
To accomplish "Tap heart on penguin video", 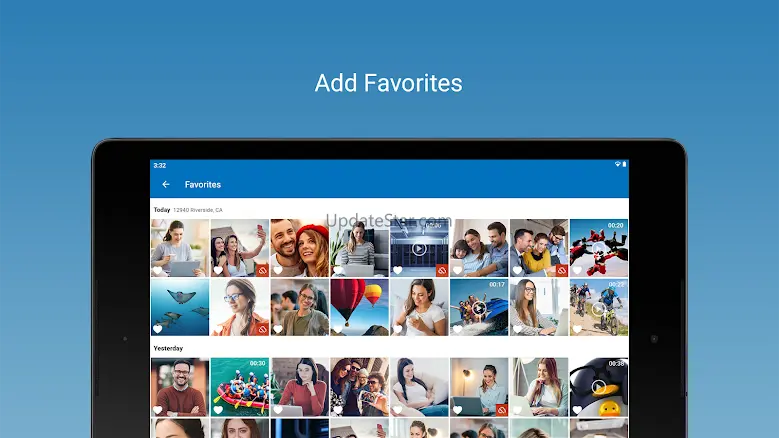I will click(x=577, y=410).
